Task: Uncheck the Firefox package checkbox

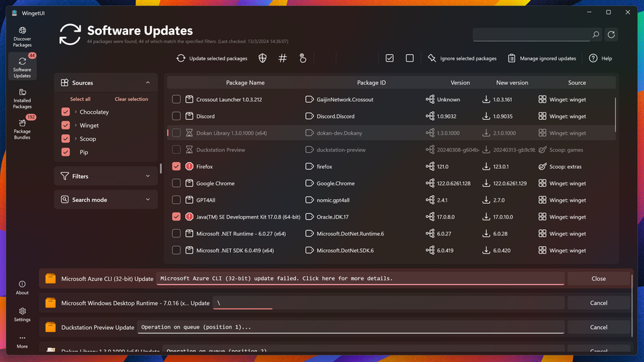Action: (176, 166)
